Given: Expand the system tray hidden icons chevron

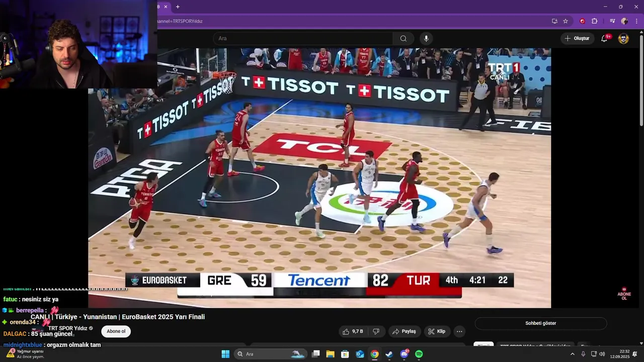Looking at the screenshot, I should click(572, 354).
